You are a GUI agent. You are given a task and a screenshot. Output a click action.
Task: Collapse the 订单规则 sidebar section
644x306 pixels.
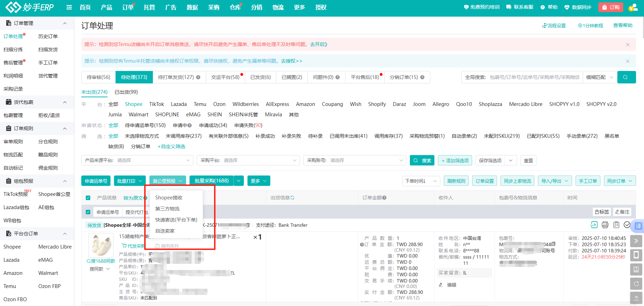point(65,128)
